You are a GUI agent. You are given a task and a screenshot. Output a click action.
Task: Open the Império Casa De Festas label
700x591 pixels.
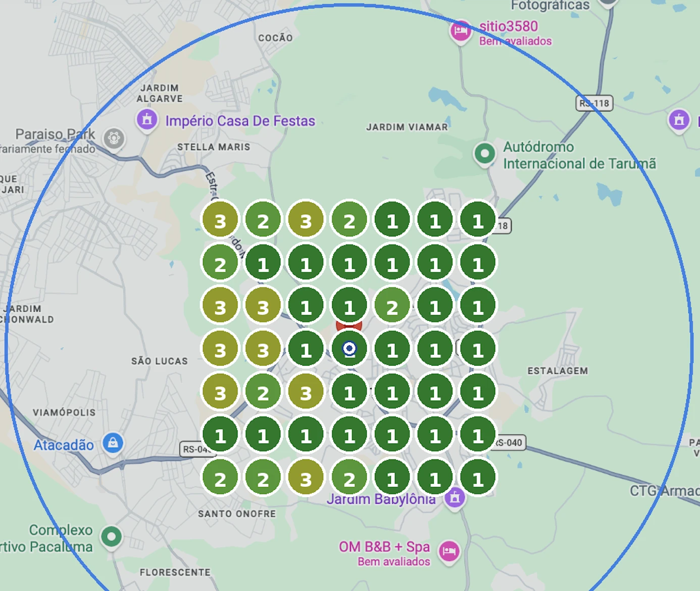point(240,121)
